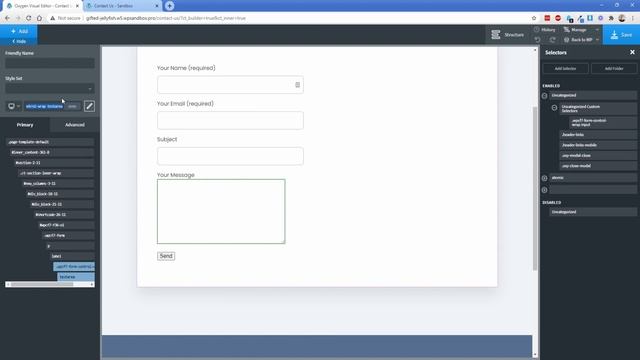Click the autofill icon in Name field

coord(298,85)
